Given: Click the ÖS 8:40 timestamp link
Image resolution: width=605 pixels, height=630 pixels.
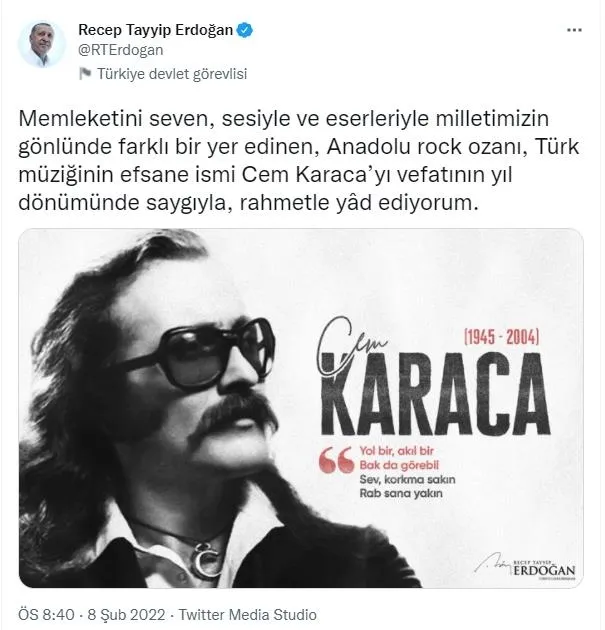Looking at the screenshot, I should [x=47, y=615].
